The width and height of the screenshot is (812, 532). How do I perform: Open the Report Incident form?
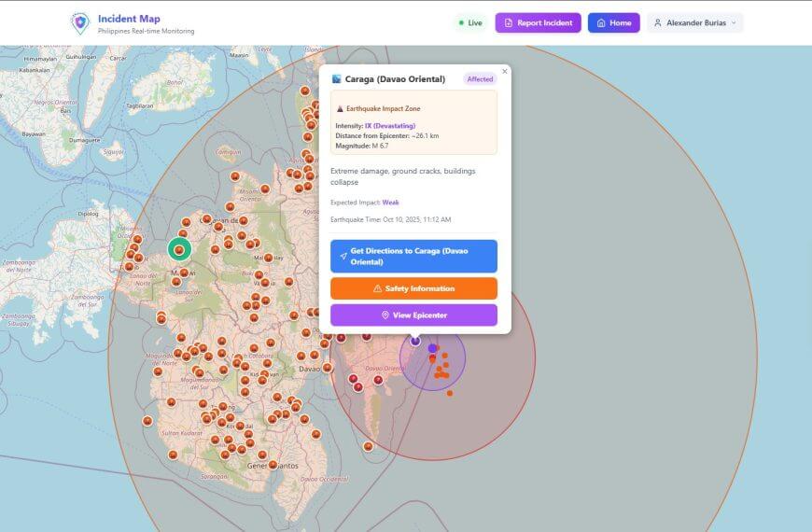(539, 23)
